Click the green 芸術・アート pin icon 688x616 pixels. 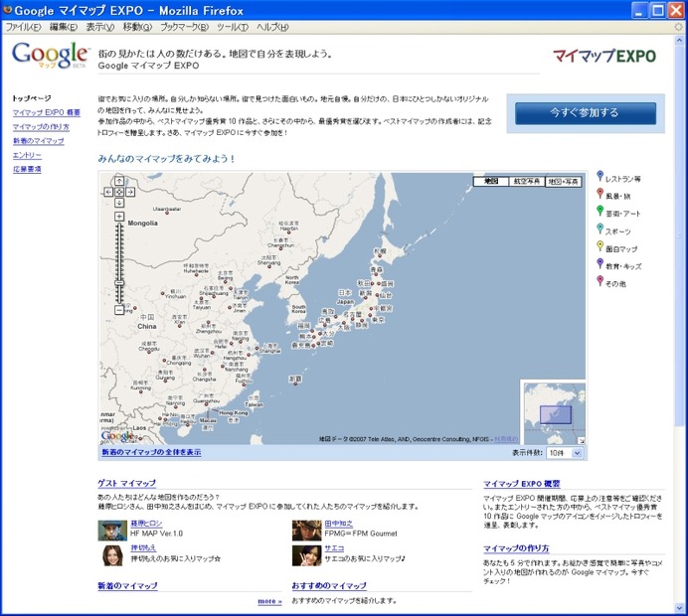tap(600, 211)
